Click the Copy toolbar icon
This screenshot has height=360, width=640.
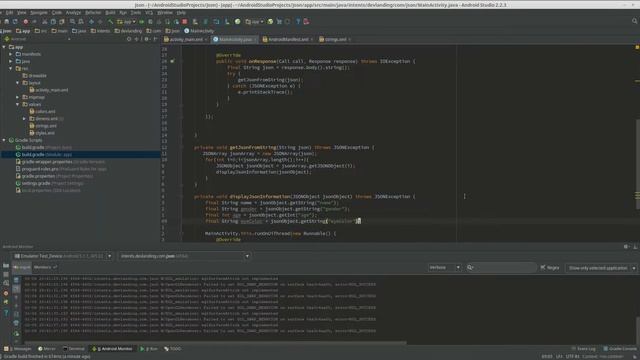tap(53, 21)
